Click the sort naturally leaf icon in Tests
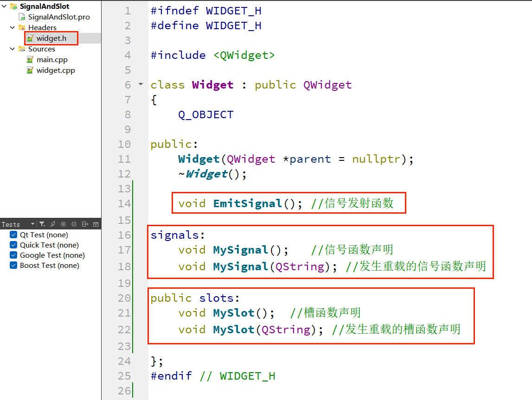532x400 pixels. 52,224
